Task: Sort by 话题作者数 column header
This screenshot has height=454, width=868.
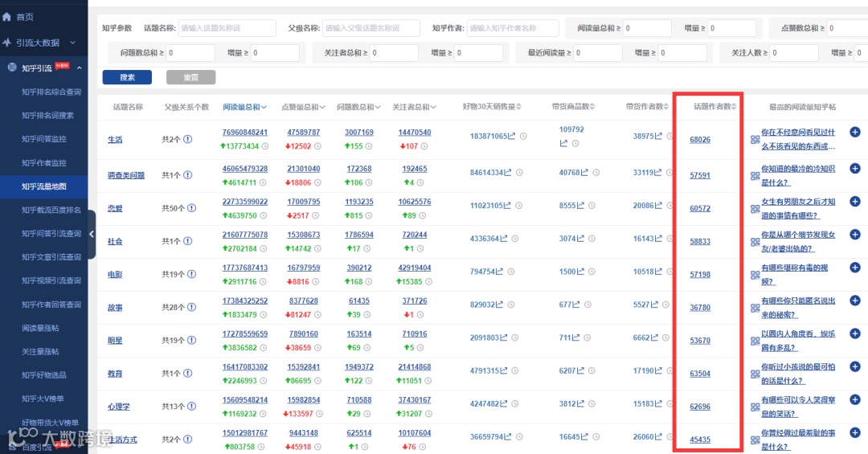Action: [714, 106]
